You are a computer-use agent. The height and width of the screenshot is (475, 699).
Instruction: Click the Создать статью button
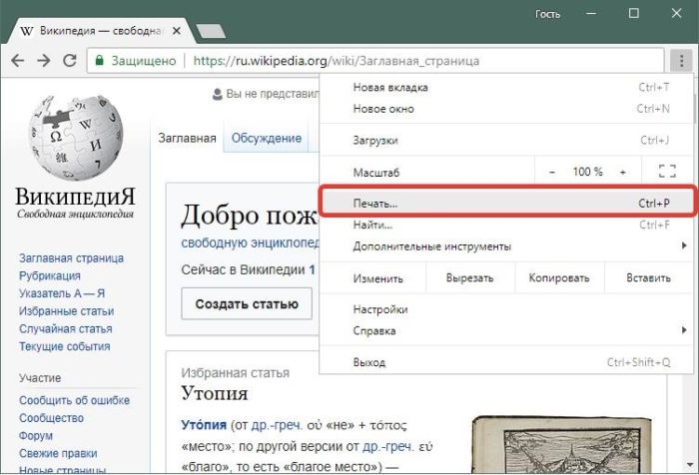[247, 304]
